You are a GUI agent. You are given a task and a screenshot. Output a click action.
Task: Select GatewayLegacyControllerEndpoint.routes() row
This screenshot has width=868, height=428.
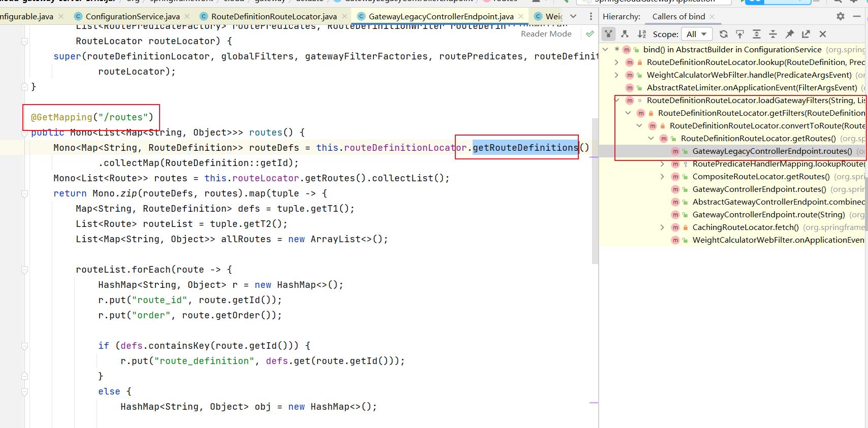(733, 151)
